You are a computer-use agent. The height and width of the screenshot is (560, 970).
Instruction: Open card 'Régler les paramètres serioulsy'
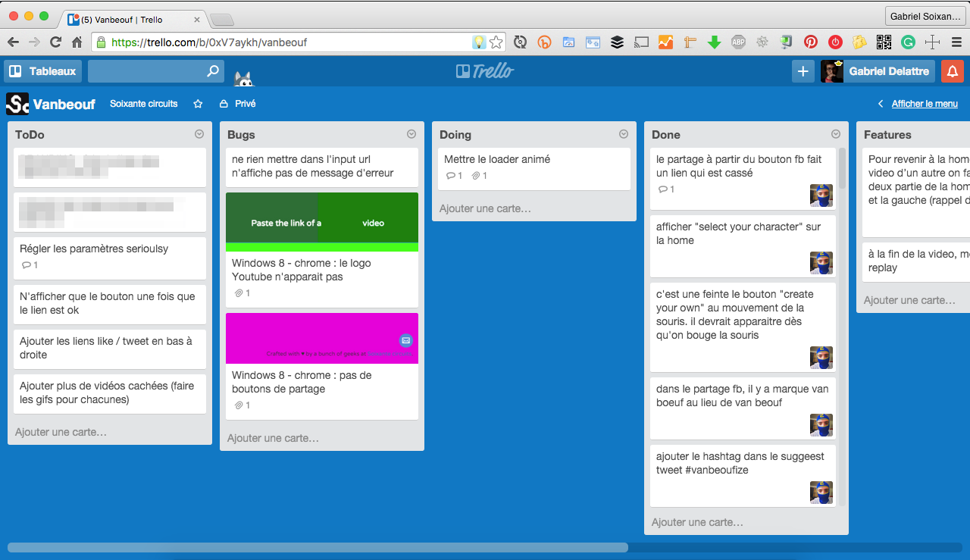pyautogui.click(x=110, y=258)
